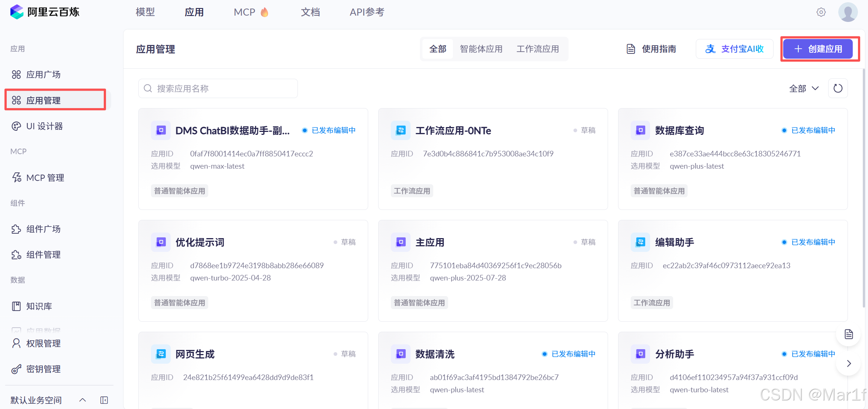The width and height of the screenshot is (868, 409).
Task: Click the 知识库 book icon
Action: click(16, 306)
